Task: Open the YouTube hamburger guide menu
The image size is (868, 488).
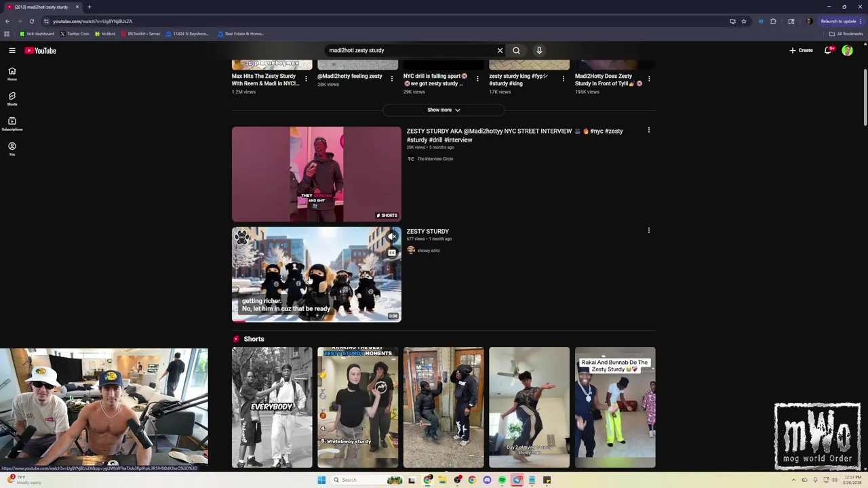Action: pyautogui.click(x=12, y=50)
